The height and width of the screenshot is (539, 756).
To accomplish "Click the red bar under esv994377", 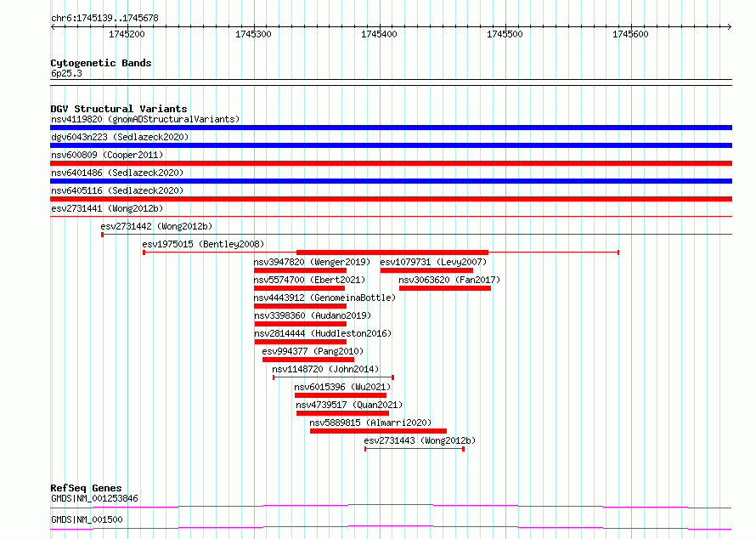I will (308, 360).
